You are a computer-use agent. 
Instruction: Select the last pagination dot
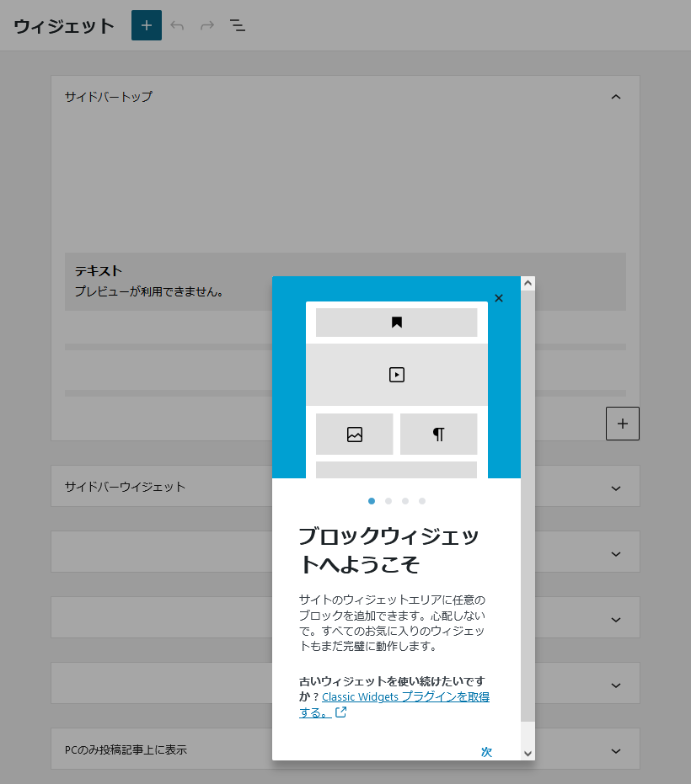point(422,500)
